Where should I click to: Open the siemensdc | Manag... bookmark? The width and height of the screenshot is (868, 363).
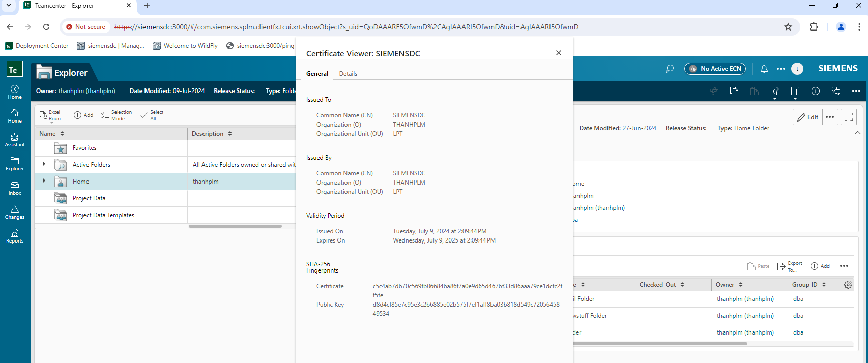(x=111, y=46)
